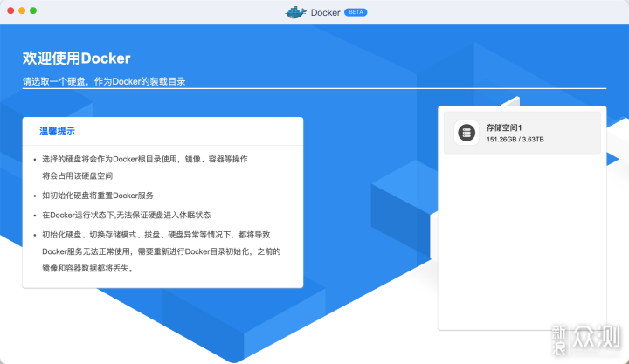This screenshot has height=364, width=629.
Task: Minimize the Docker window with yellow button
Action: [22, 10]
